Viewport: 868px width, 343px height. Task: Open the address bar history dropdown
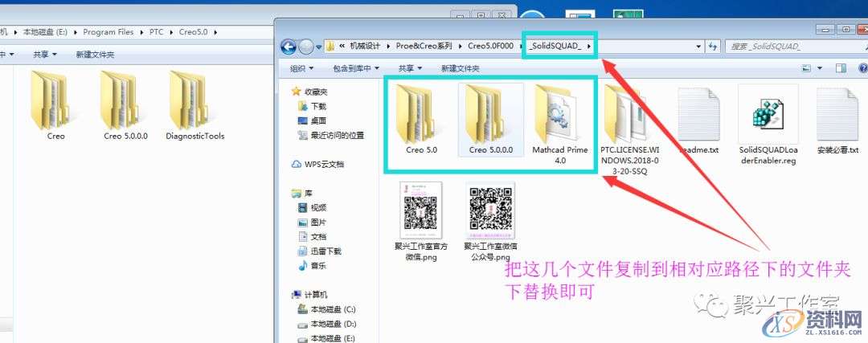[699, 47]
